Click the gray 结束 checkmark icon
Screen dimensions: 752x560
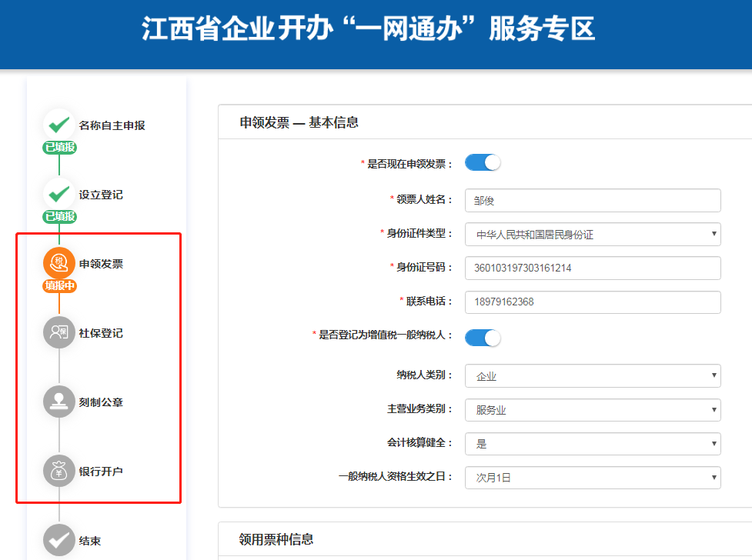pyautogui.click(x=58, y=540)
